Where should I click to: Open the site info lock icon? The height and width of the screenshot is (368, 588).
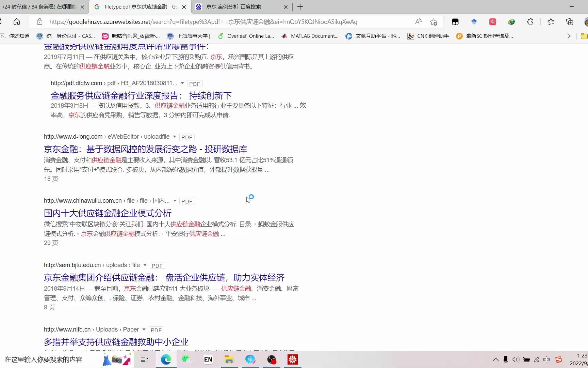(x=39, y=22)
